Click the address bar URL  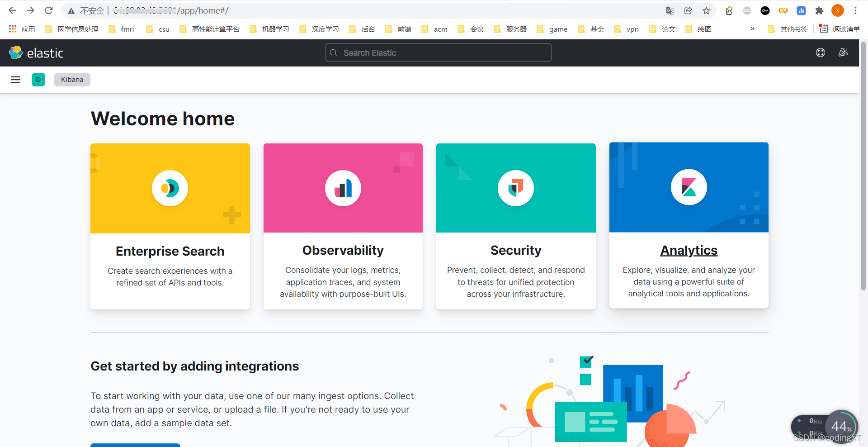[x=171, y=10]
